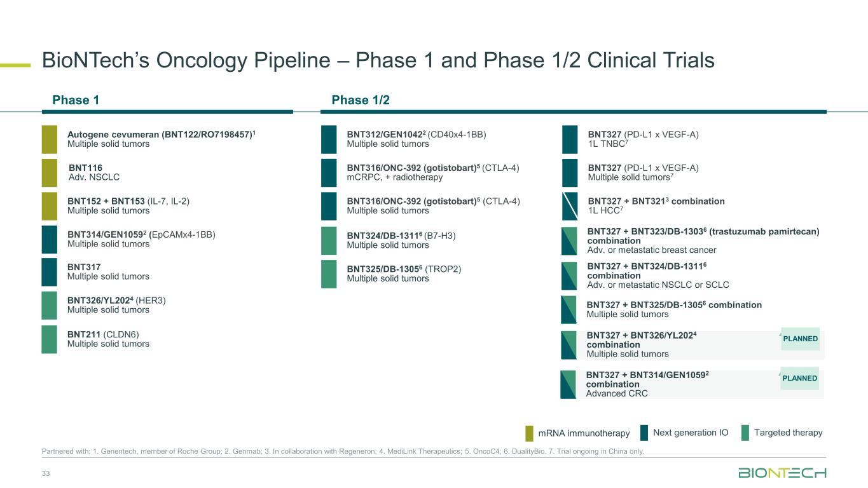
Task: Click the dark teal marker beside BNT317
Action: [50, 272]
